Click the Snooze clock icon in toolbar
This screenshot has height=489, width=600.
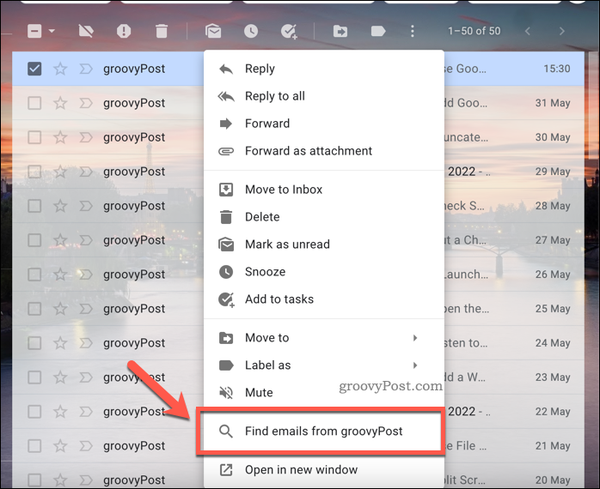click(251, 31)
